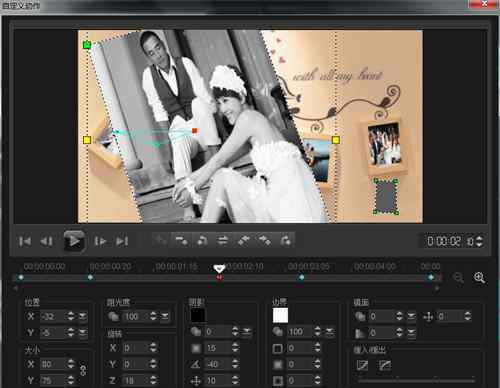
Task: Click the border blur value field
Action: 300,364
